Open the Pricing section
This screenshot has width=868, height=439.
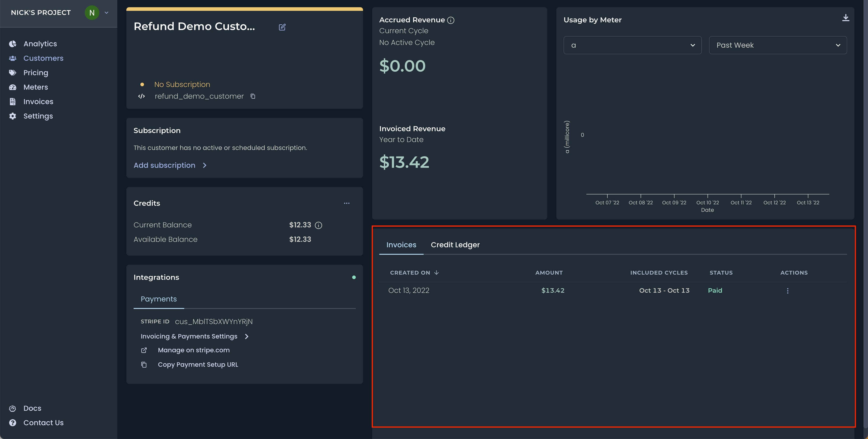35,73
